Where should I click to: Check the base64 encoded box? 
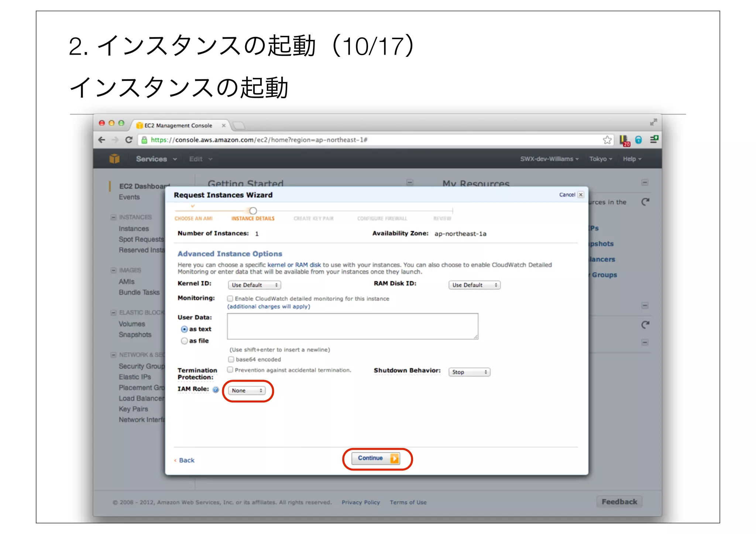pyautogui.click(x=231, y=359)
